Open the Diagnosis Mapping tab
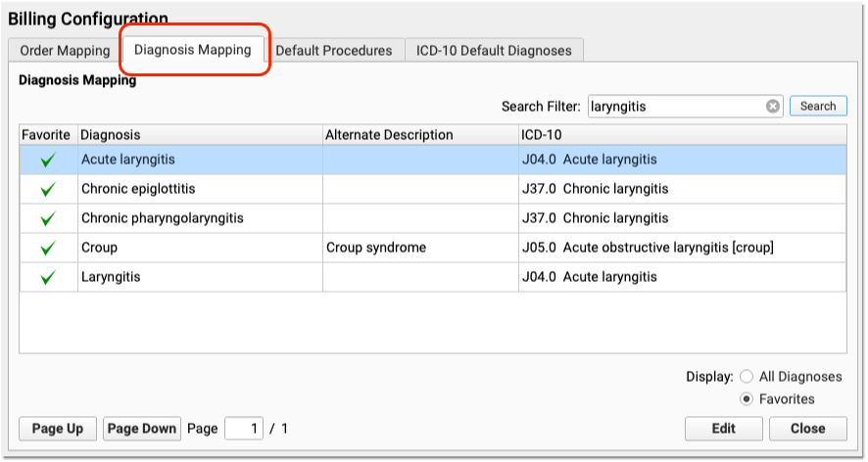The image size is (868, 462). tap(193, 50)
